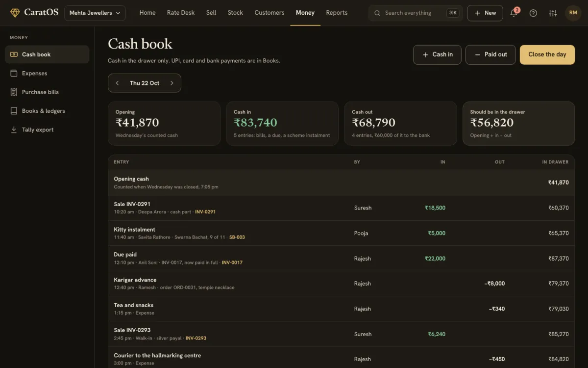Click the Purchase bills sidebar icon
The width and height of the screenshot is (588, 368).
pyautogui.click(x=14, y=92)
